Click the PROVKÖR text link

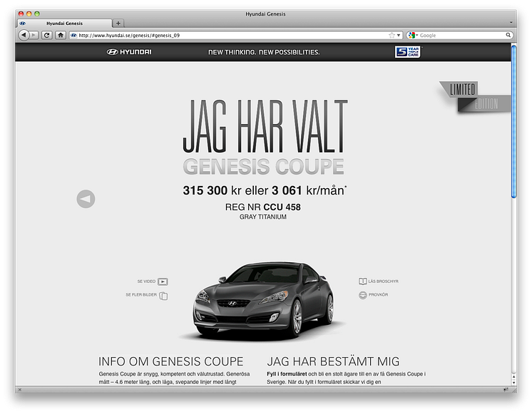coord(378,295)
